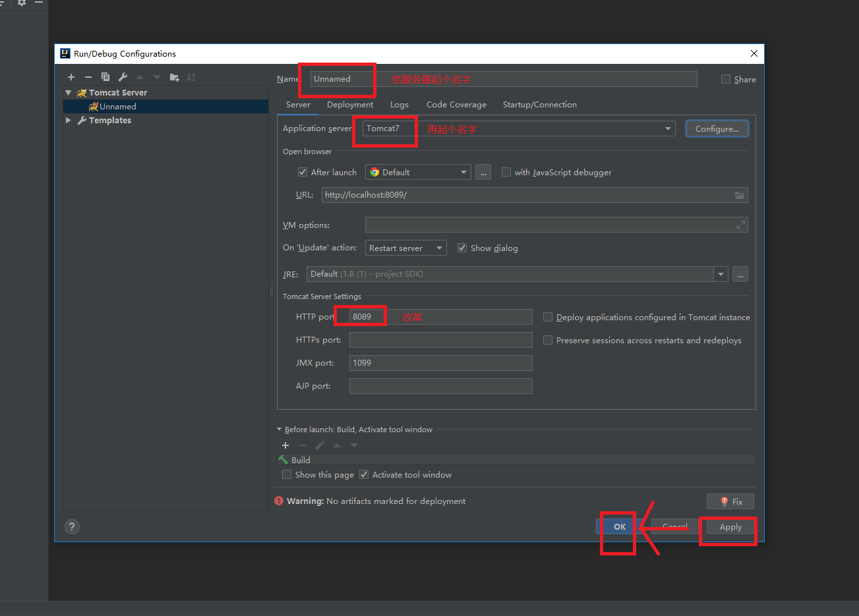Screen dimensions: 859x616
Task: Open the Default browser dropdown
Action: pos(418,172)
